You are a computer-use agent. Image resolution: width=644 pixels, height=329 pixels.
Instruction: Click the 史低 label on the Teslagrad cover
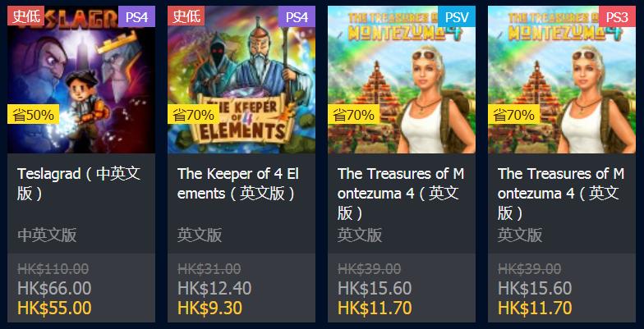26,16
